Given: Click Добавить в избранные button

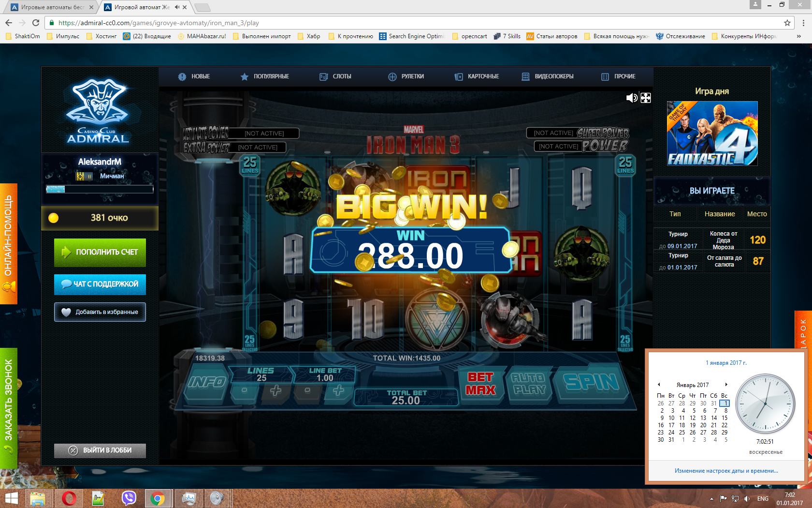Looking at the screenshot, I should (100, 312).
